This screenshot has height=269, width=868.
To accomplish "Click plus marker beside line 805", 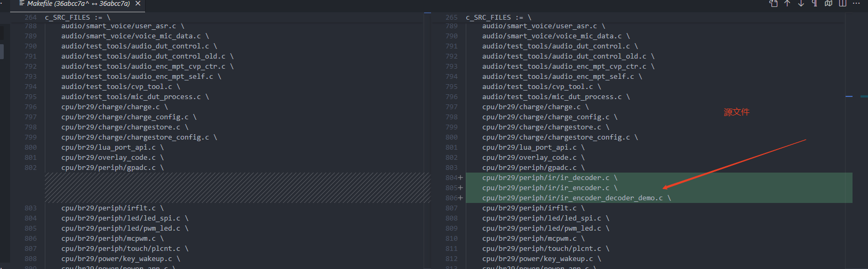I will (460, 188).
